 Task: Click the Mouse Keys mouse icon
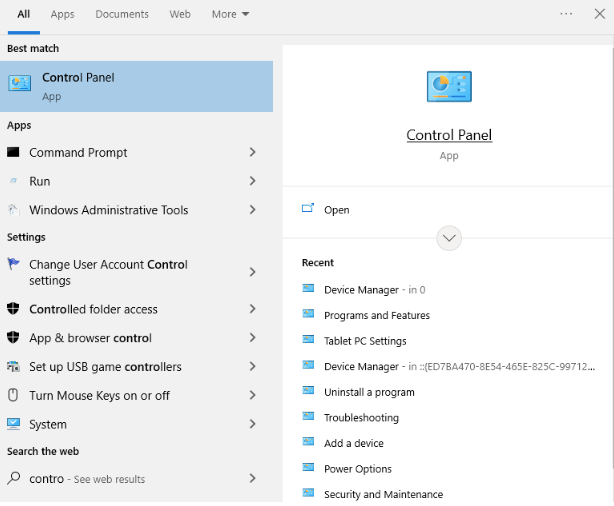(13, 395)
